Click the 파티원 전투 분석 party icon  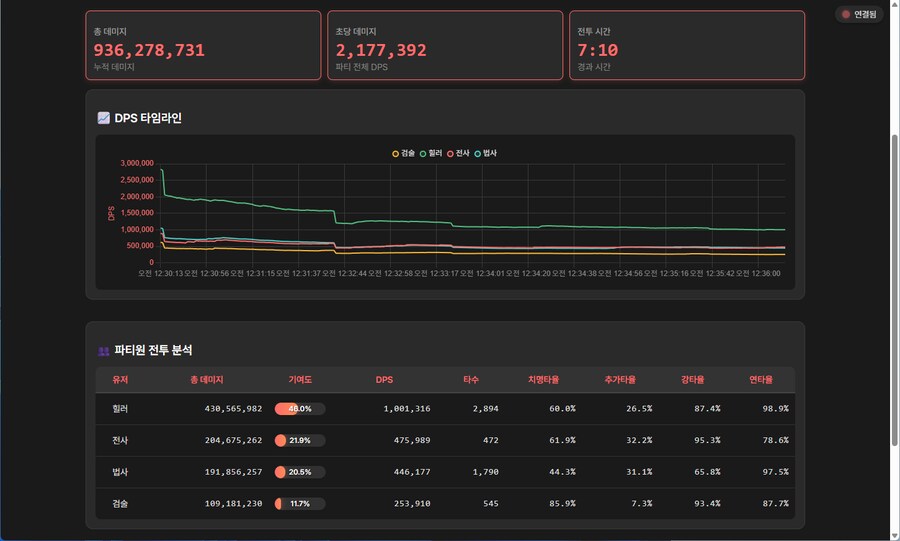click(x=103, y=351)
